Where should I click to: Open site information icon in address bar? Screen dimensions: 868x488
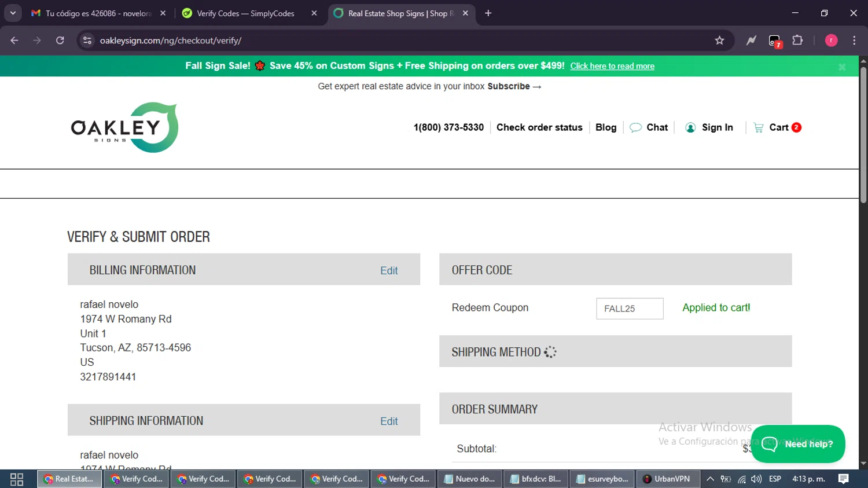coord(87,41)
